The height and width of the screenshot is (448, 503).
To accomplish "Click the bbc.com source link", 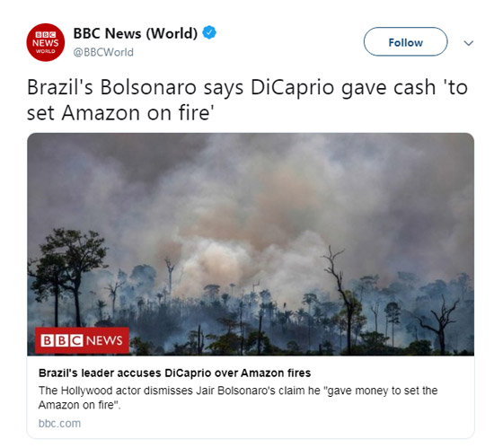I will pos(59,423).
